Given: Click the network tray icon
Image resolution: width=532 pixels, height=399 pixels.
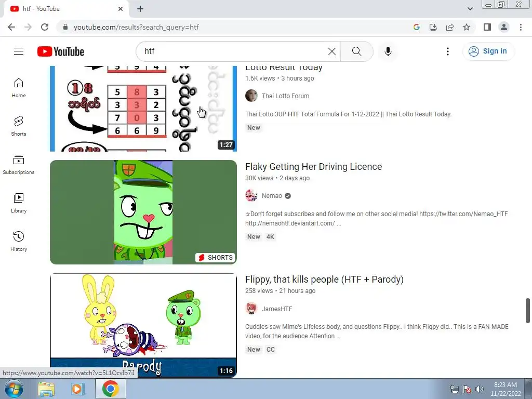Looking at the screenshot, I should (454, 389).
